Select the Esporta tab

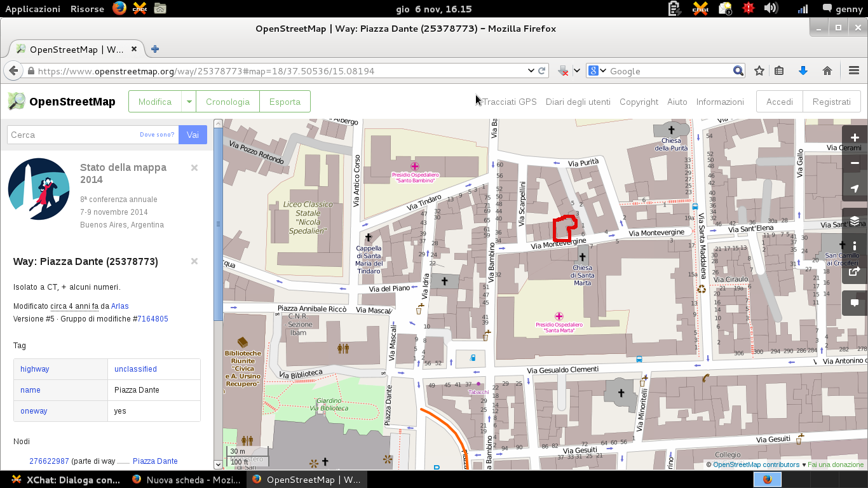click(x=285, y=102)
